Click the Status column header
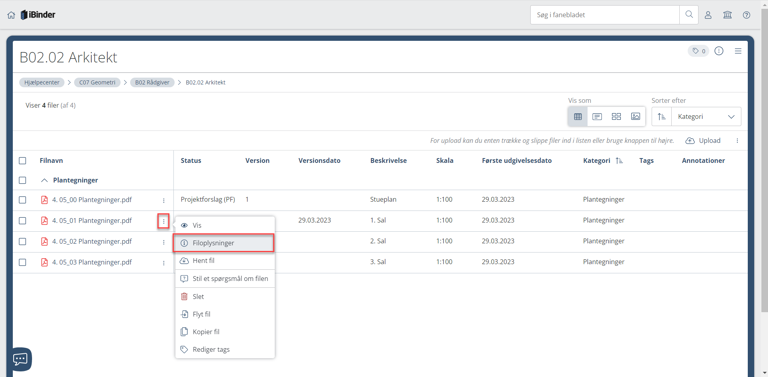 pyautogui.click(x=191, y=161)
